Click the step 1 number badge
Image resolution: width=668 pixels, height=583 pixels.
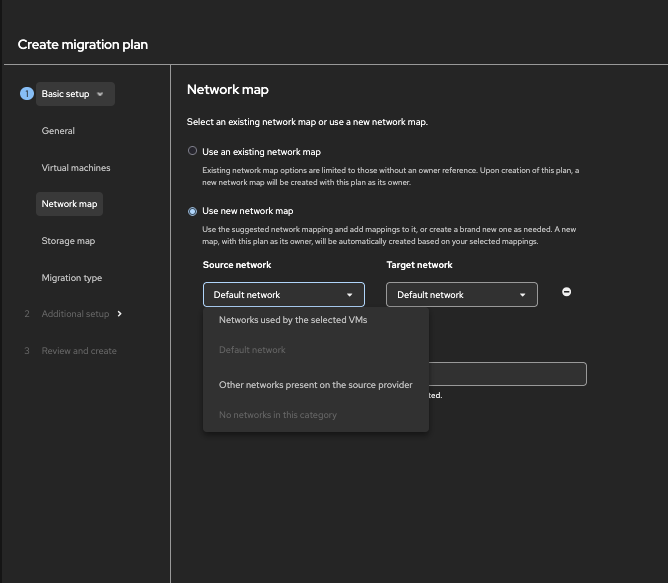click(27, 94)
